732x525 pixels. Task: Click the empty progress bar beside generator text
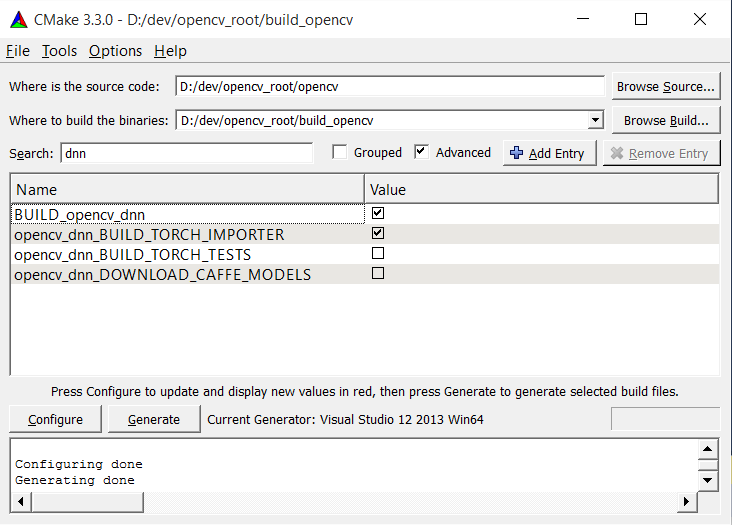click(x=665, y=419)
